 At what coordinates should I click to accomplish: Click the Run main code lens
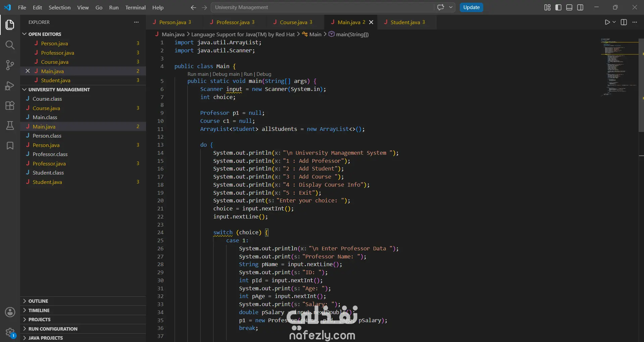(198, 74)
